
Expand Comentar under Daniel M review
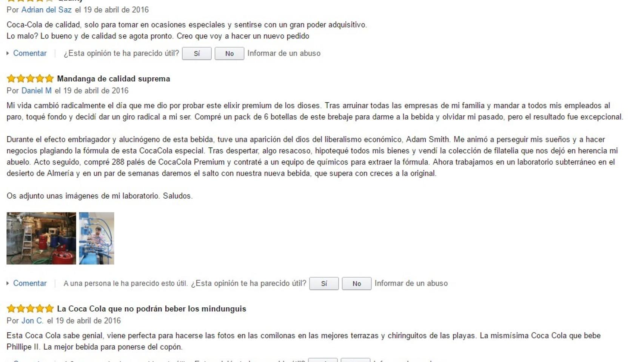[30, 283]
